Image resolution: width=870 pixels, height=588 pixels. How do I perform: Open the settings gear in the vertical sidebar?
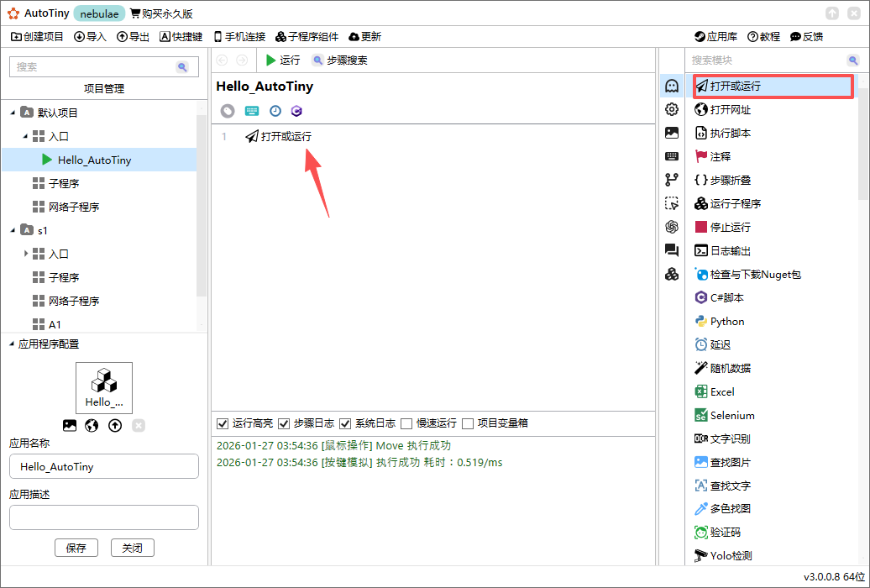click(x=671, y=109)
